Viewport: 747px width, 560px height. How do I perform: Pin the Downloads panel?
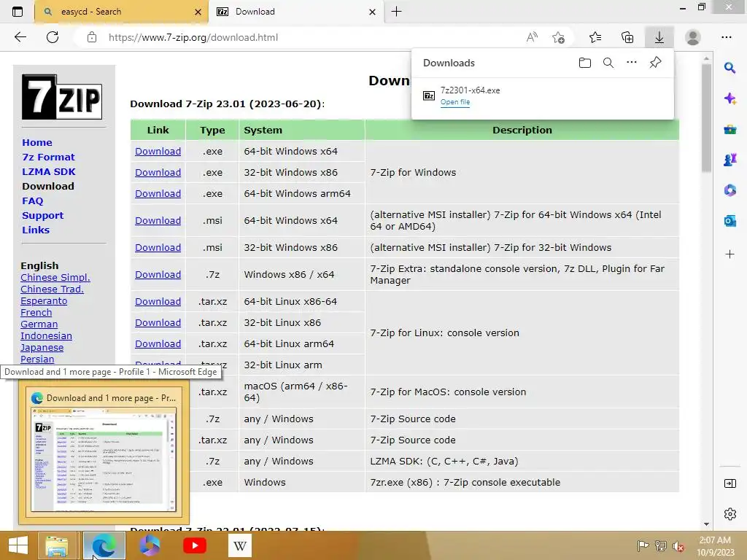(656, 63)
